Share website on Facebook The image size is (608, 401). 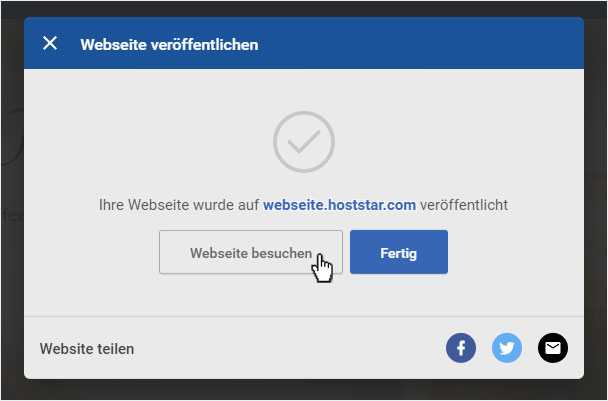(461, 348)
